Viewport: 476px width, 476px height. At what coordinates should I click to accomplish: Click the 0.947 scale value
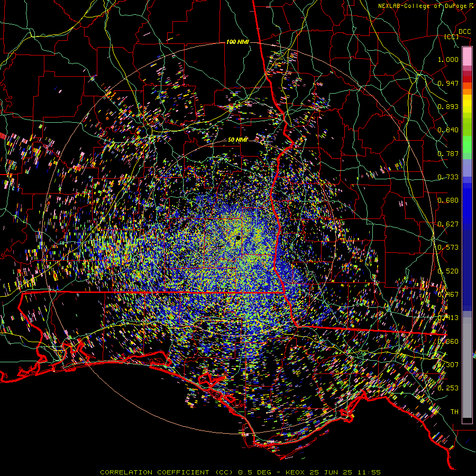click(x=448, y=83)
